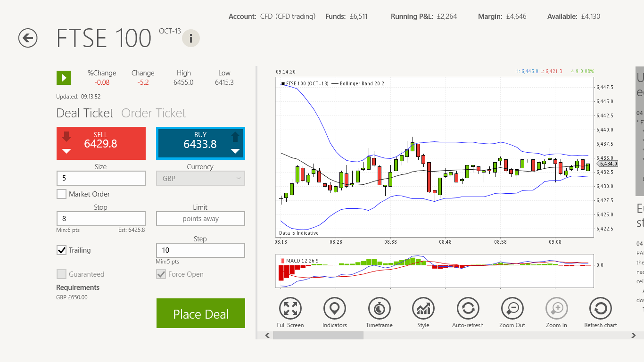
Task: Switch to the Deal Ticket tab
Action: [85, 113]
